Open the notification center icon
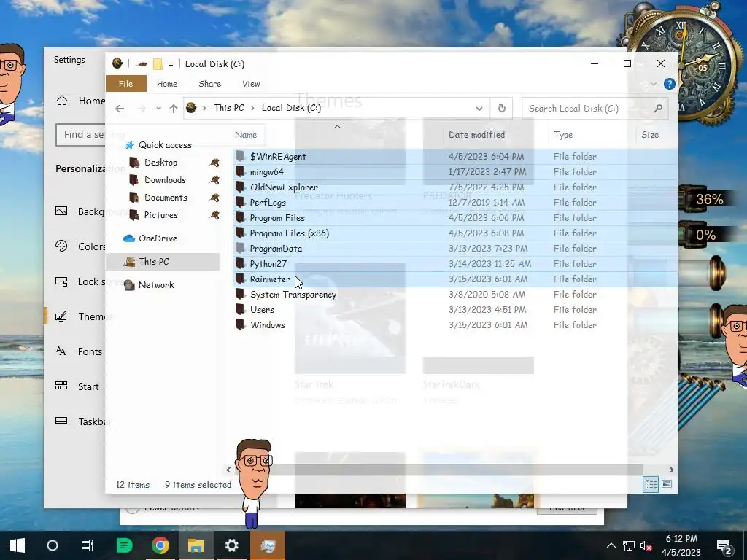This screenshot has height=560, width=747. coord(724,545)
